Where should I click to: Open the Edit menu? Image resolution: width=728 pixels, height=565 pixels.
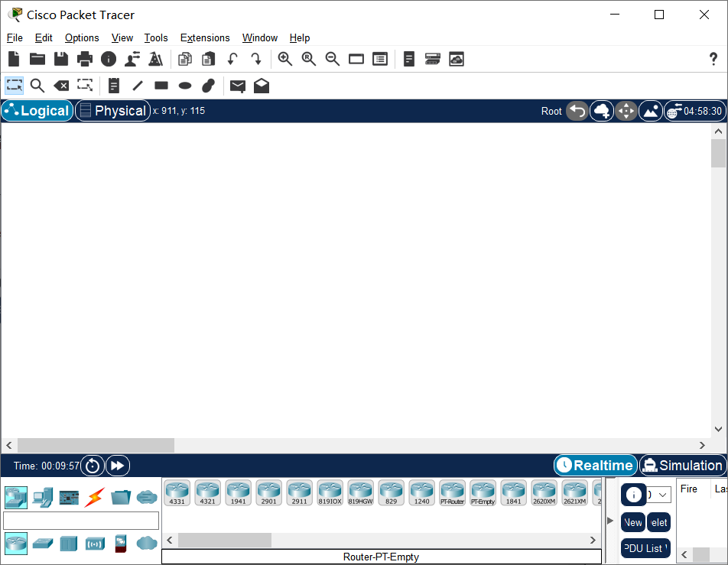tap(44, 37)
